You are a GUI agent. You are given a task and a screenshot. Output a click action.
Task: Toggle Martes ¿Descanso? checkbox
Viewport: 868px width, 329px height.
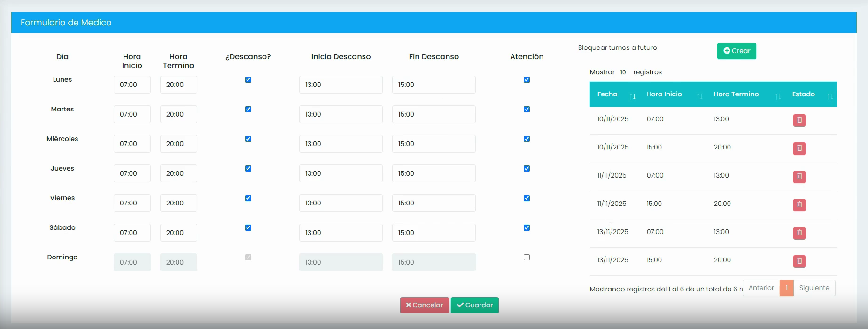[248, 109]
